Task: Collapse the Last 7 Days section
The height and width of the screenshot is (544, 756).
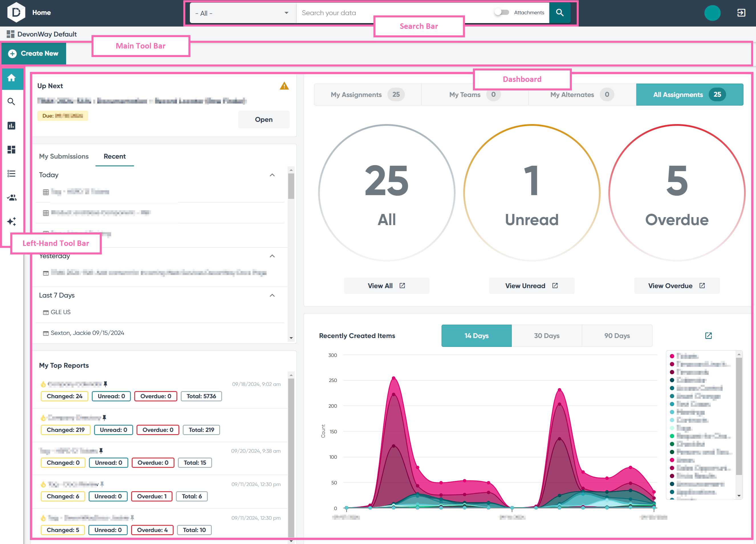Action: coord(272,295)
